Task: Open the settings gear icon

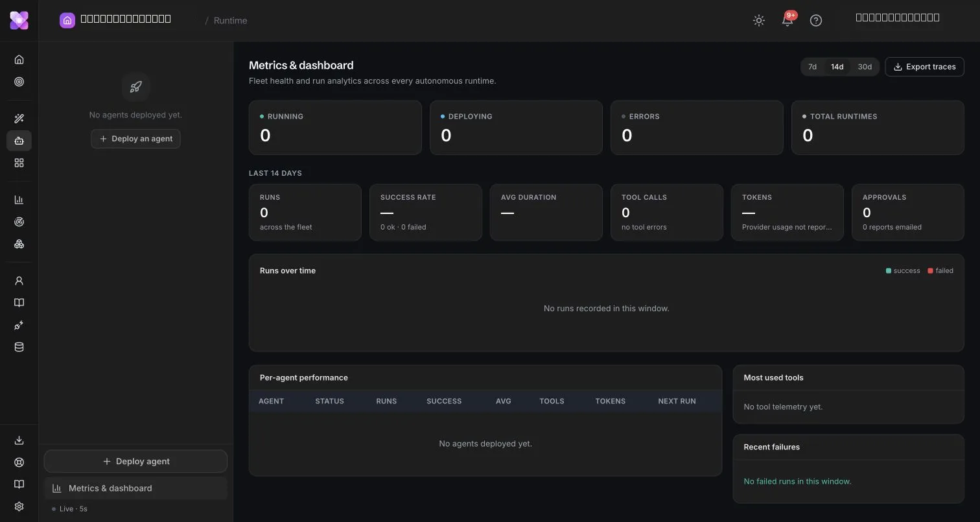Action: click(19, 506)
